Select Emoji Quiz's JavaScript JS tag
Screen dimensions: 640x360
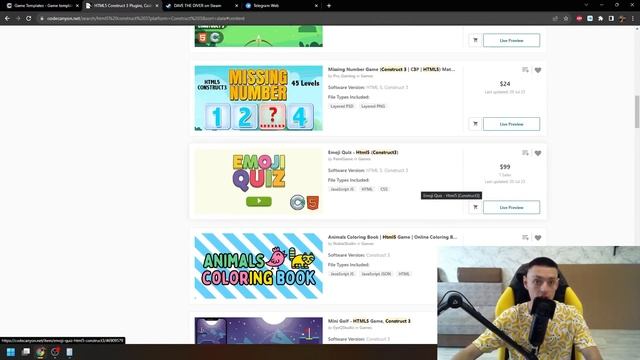pos(342,189)
